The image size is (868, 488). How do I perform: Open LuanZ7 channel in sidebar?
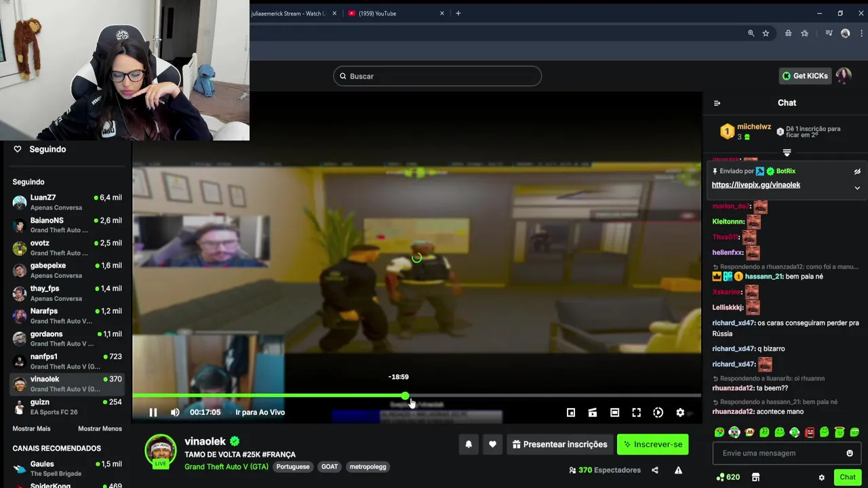click(66, 202)
